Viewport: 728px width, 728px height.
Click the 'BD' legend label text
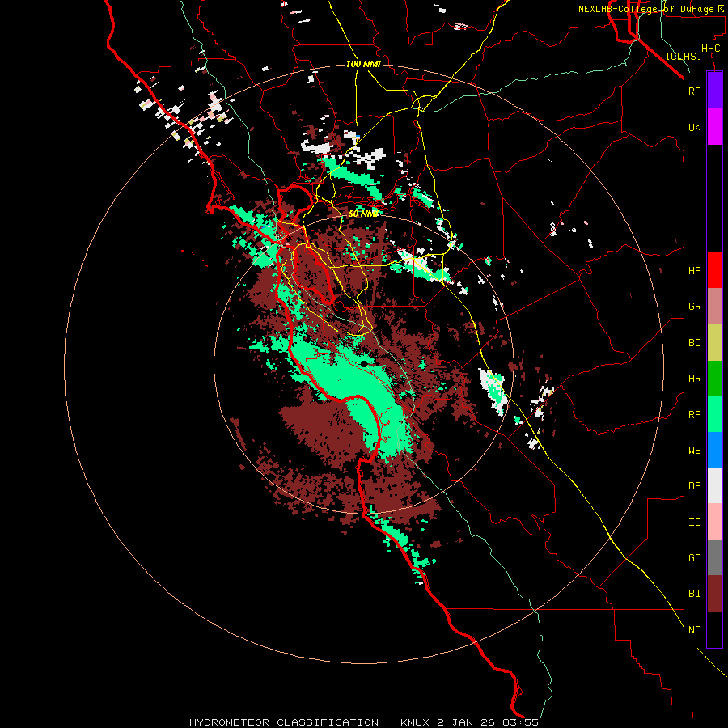pos(694,343)
